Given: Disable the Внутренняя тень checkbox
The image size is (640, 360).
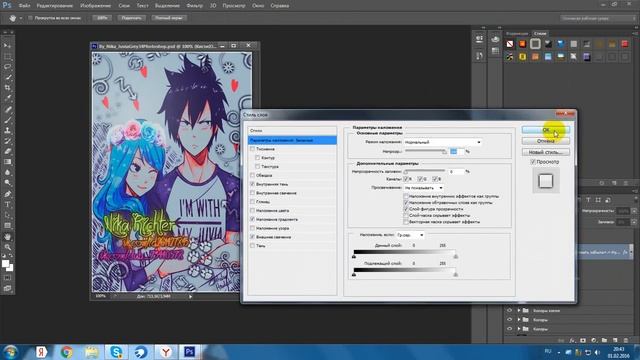Looking at the screenshot, I should tap(252, 184).
